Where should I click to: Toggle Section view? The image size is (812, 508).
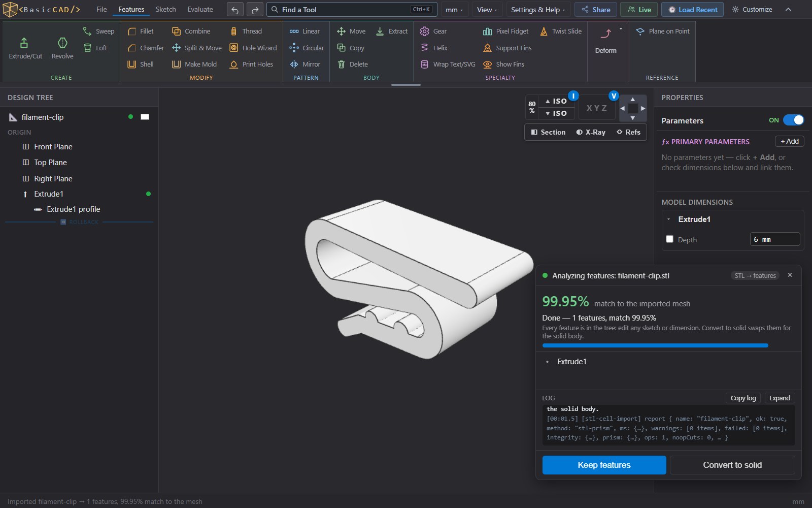(548, 132)
